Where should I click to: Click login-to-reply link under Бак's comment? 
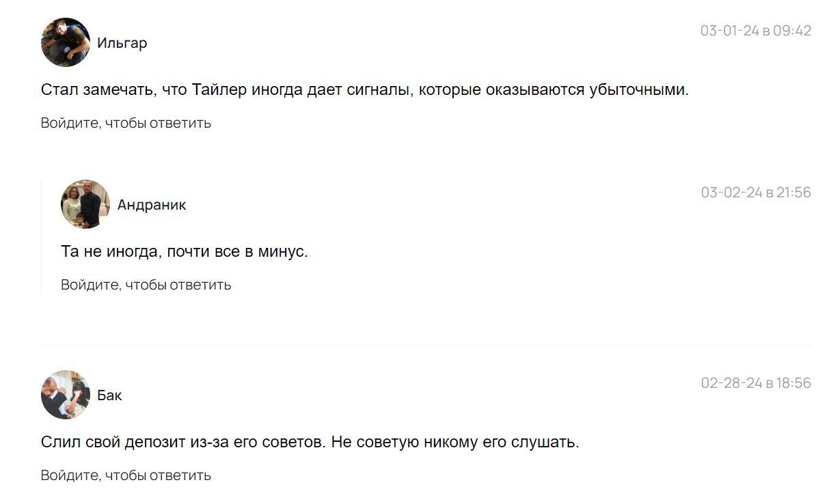click(126, 475)
